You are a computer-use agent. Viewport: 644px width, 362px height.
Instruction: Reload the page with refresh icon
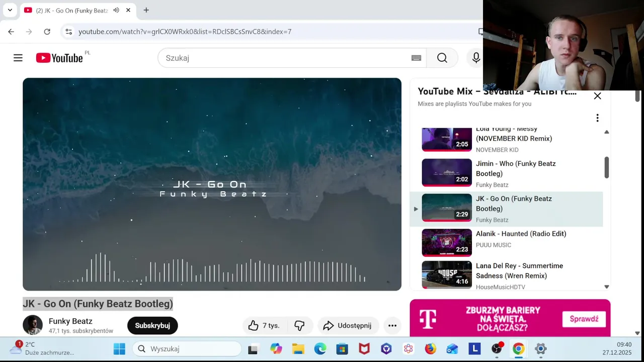47,32
